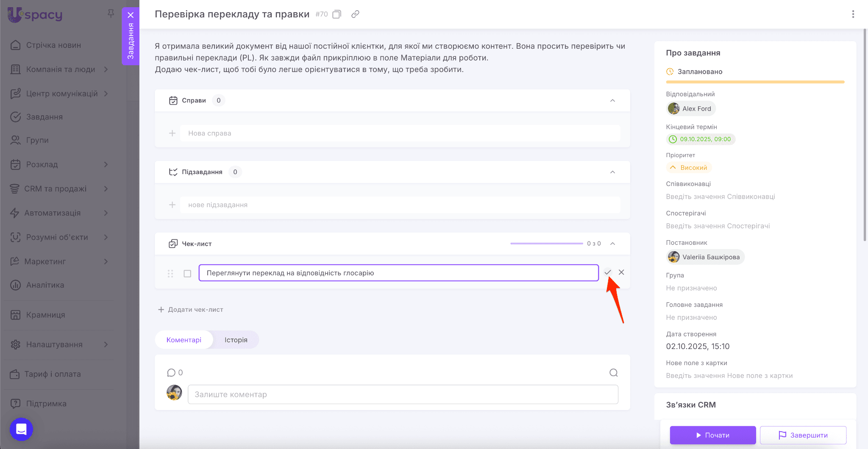
Task: Copy task using duplicate icon near #70
Action: 337,14
